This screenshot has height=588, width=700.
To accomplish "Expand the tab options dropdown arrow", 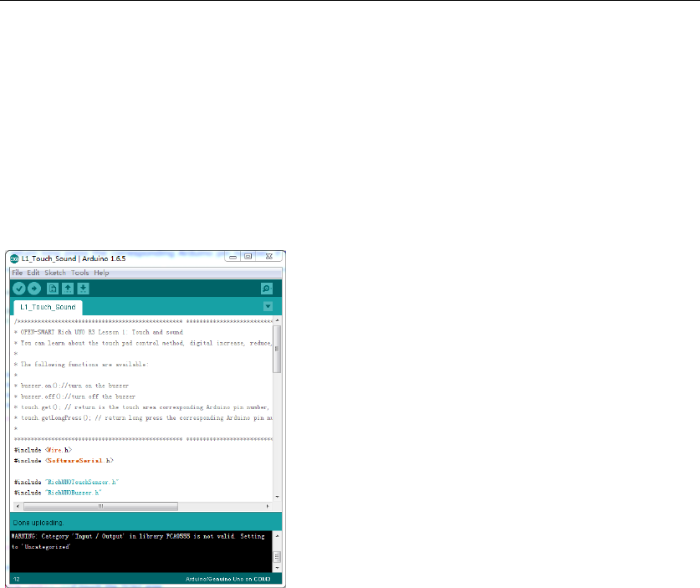I will (x=268, y=306).
